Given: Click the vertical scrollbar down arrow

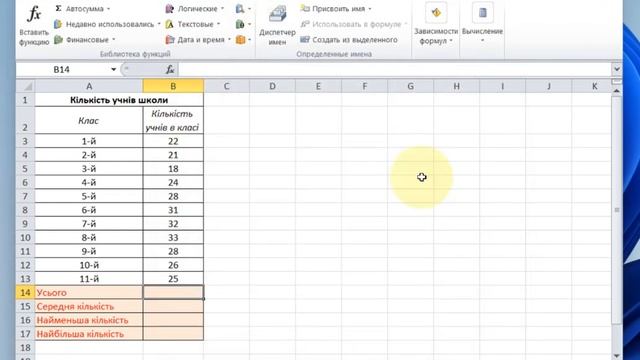Looking at the screenshot, I should pyautogui.click(x=617, y=355).
